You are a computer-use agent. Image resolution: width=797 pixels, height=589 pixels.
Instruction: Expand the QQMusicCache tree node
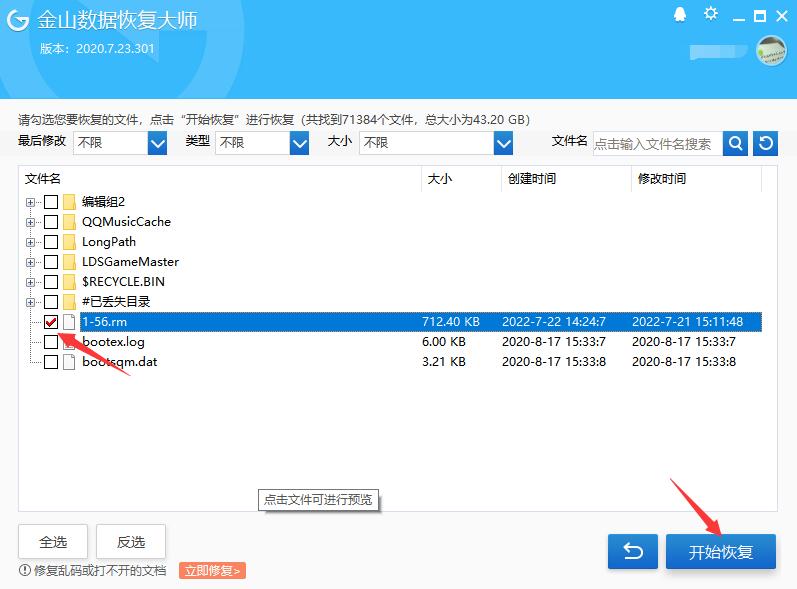coord(30,222)
